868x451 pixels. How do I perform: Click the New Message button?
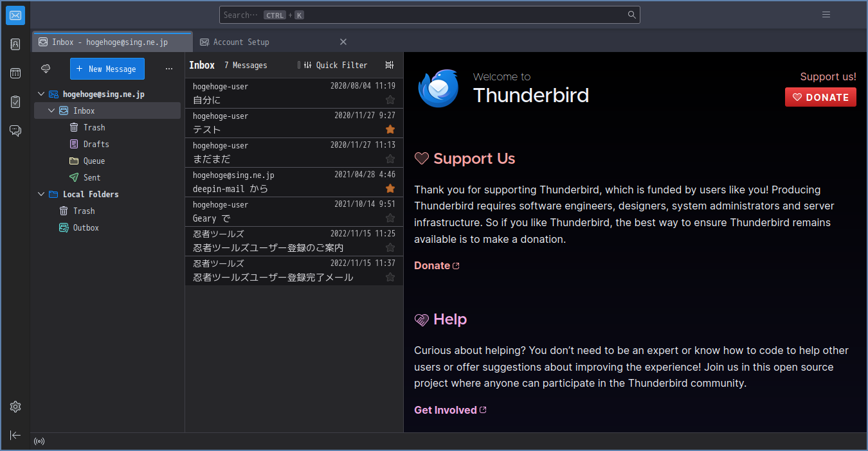[x=107, y=69]
